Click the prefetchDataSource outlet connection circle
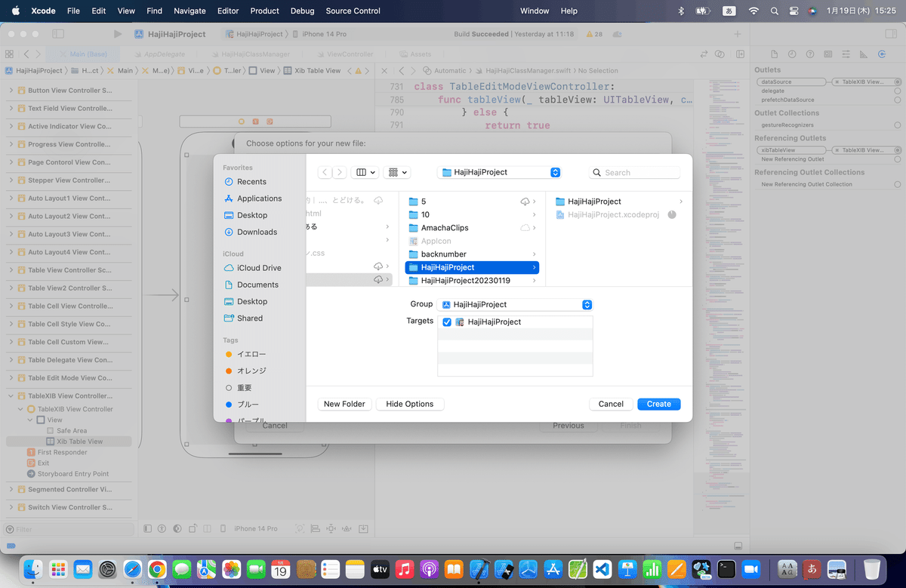906x588 pixels. click(x=897, y=100)
